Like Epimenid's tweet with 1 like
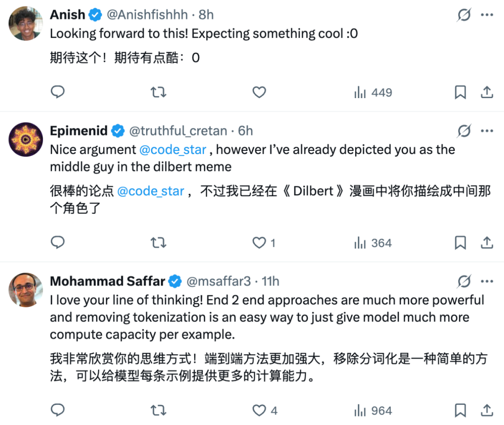 click(x=259, y=243)
